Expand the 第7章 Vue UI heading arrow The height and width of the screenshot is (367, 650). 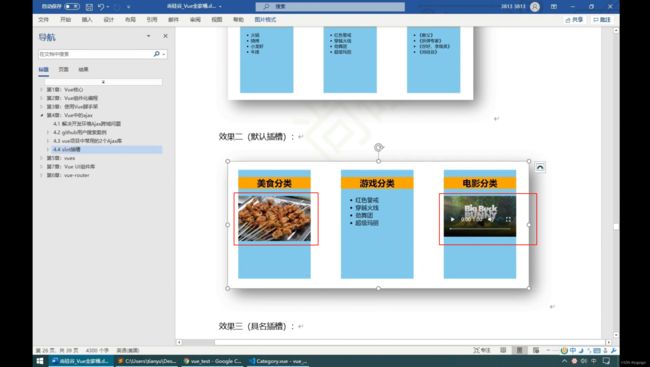(x=41, y=166)
